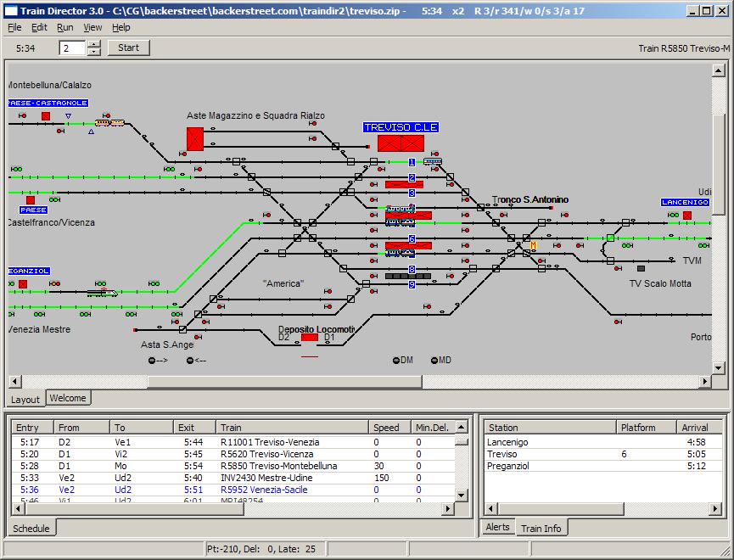The image size is (734, 560).
Task: Click the red Deposito Locomotive block
Action: [x=309, y=338]
